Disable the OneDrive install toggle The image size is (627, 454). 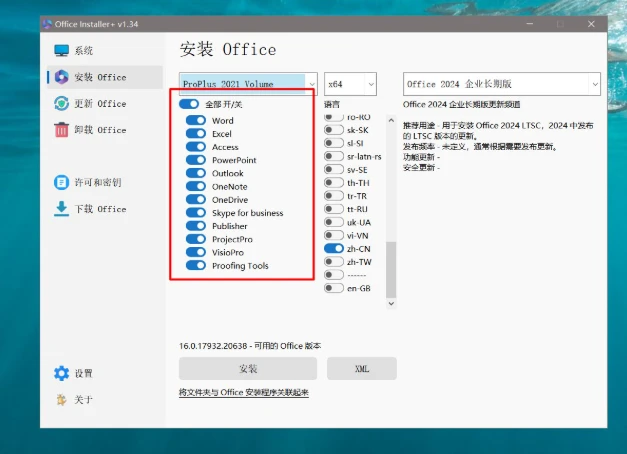pos(196,200)
